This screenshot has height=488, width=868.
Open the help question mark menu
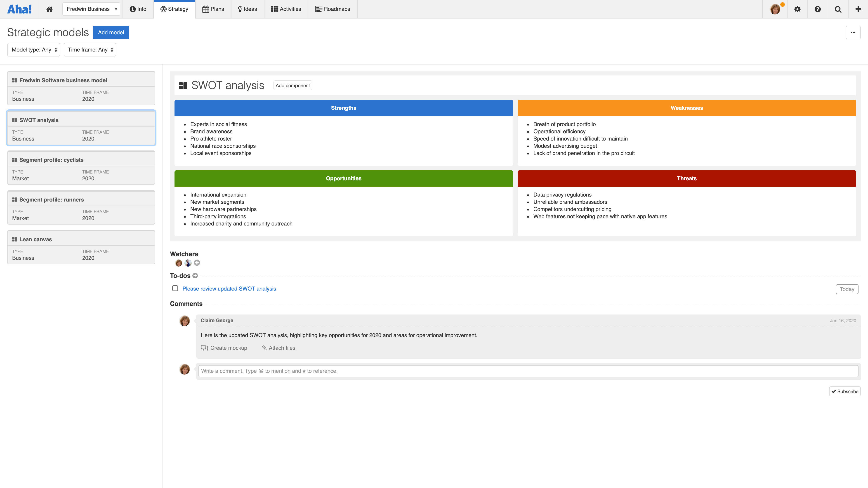tap(817, 9)
